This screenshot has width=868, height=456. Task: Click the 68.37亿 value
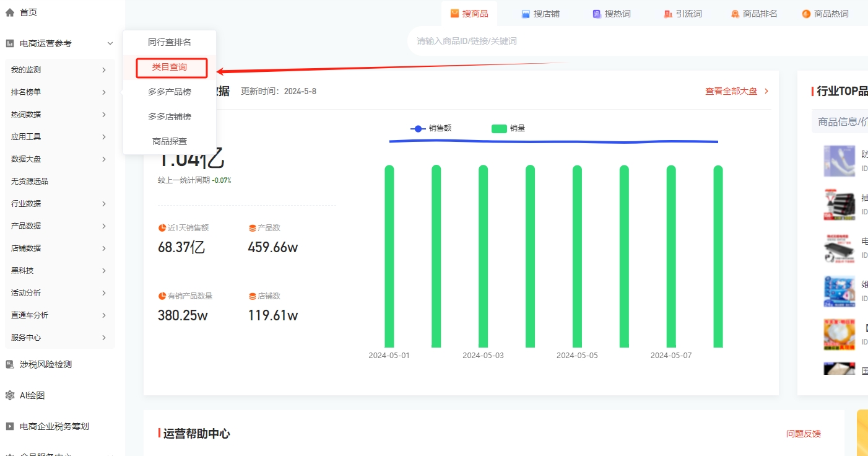pyautogui.click(x=181, y=247)
